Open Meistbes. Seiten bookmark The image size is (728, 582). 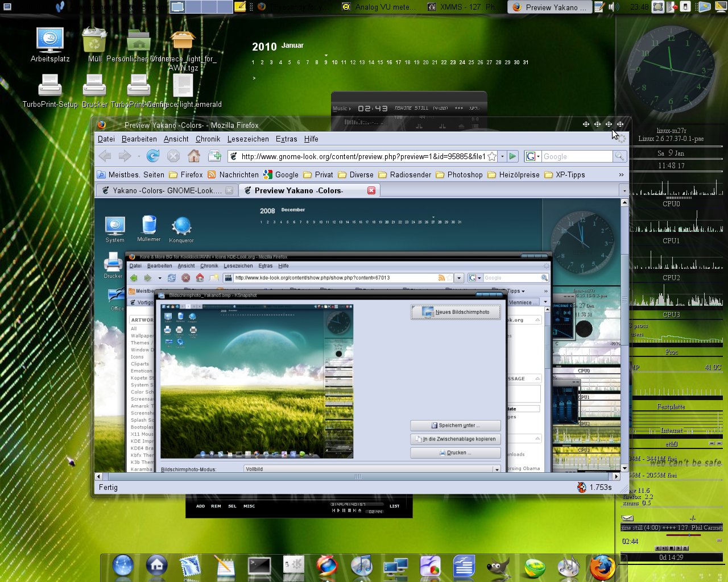point(130,174)
